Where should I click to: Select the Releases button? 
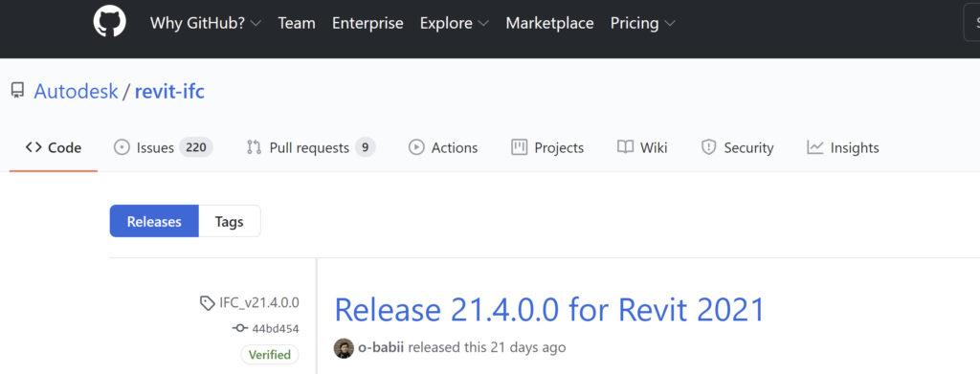(154, 221)
